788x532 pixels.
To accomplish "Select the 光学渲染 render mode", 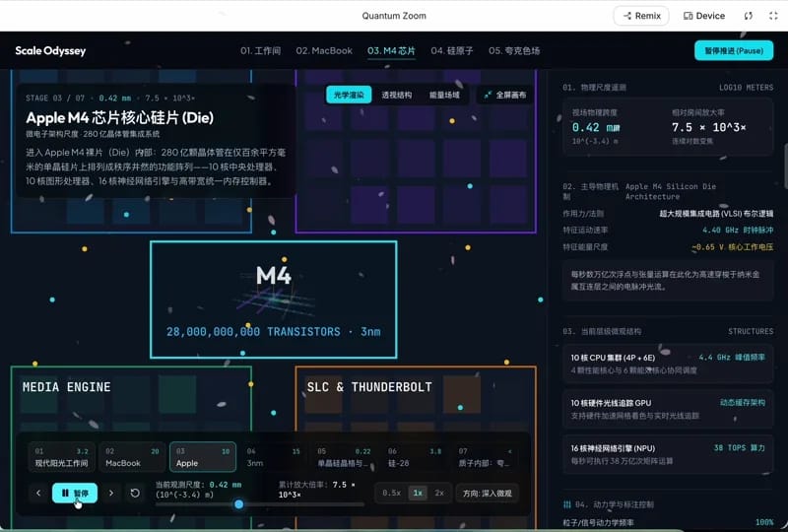I will 349,95.
